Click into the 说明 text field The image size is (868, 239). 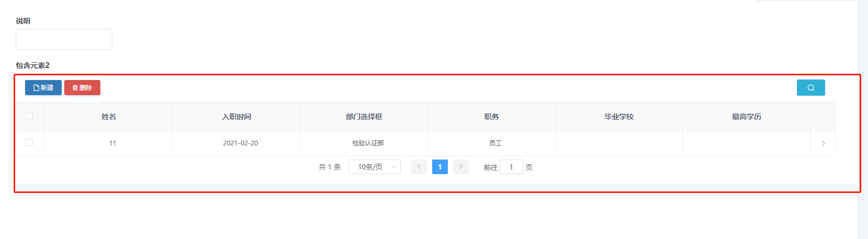click(x=64, y=39)
